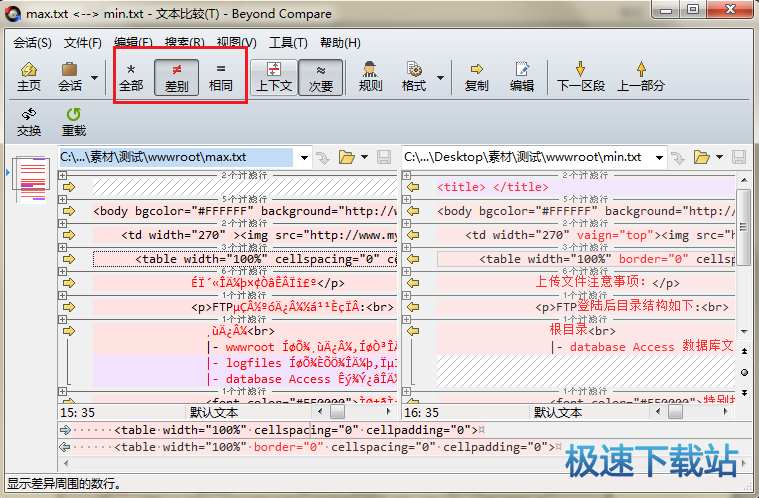Click the 重载 reload icon
The width and height of the screenshot is (759, 498).
coord(74,122)
